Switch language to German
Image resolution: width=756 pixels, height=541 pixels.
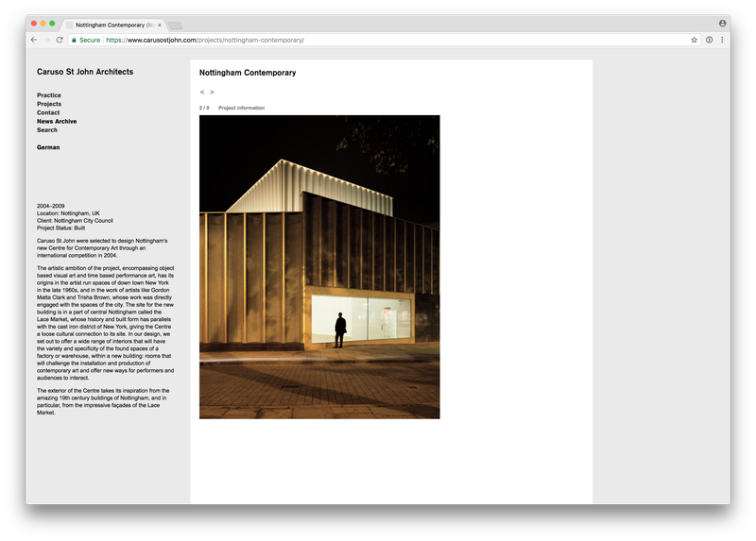click(x=48, y=147)
